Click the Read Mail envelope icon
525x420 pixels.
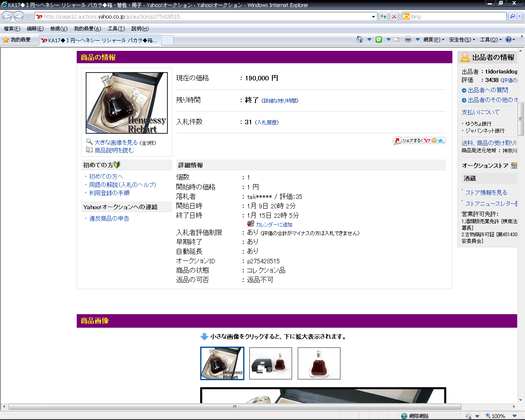[396, 39]
